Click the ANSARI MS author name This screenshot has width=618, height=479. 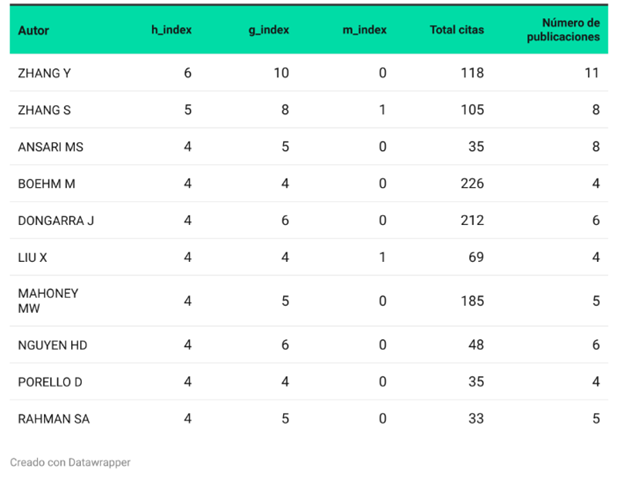pos(51,147)
